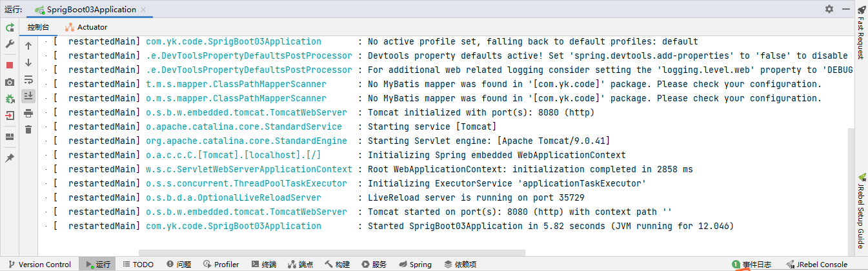Open the 构建 build tool window
This screenshot has height=271, width=868.
coord(337,265)
